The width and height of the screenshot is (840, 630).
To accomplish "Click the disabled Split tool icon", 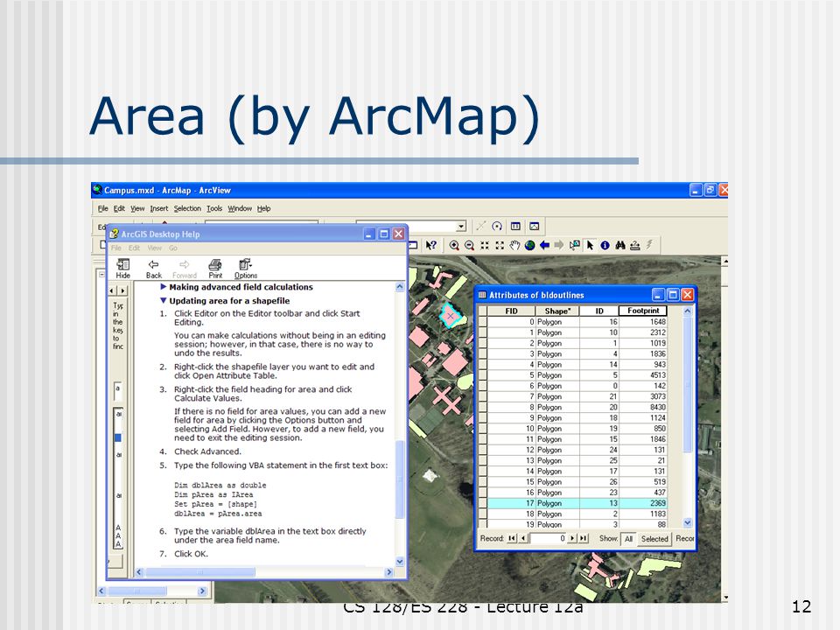I will pos(481,226).
